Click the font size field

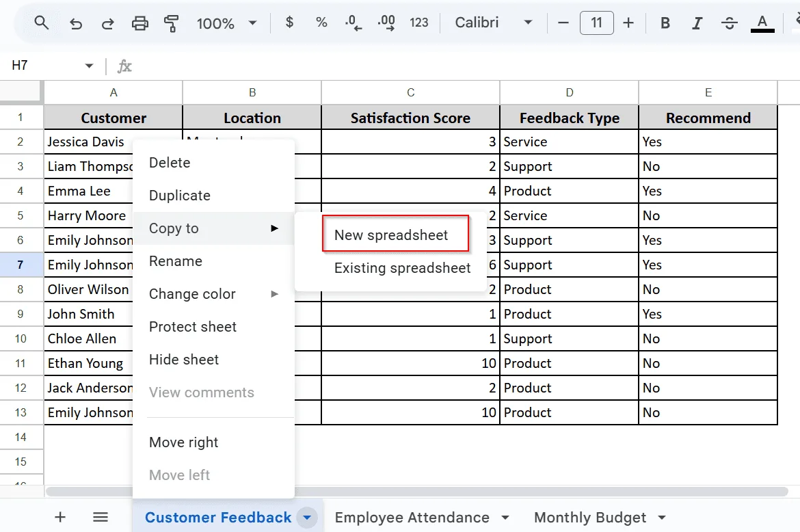click(596, 23)
